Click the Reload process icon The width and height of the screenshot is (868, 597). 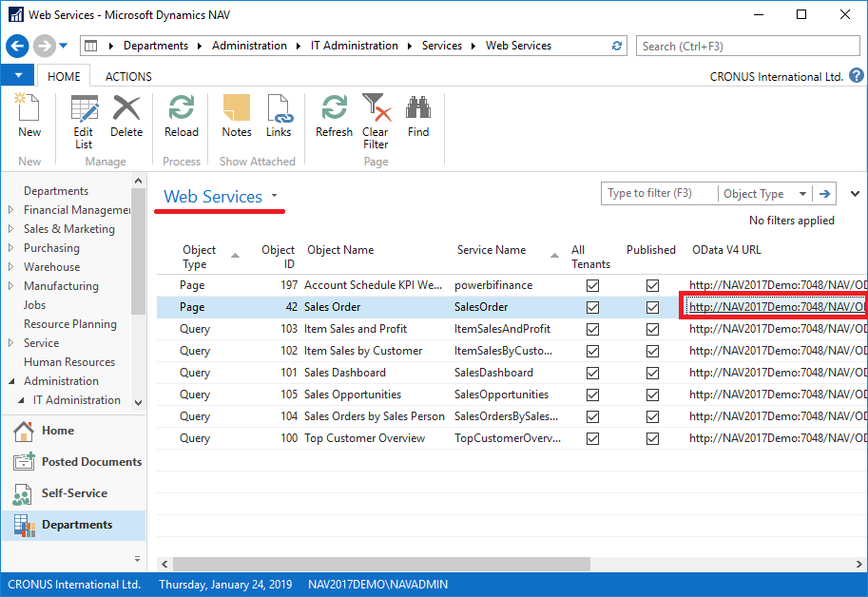[x=181, y=107]
